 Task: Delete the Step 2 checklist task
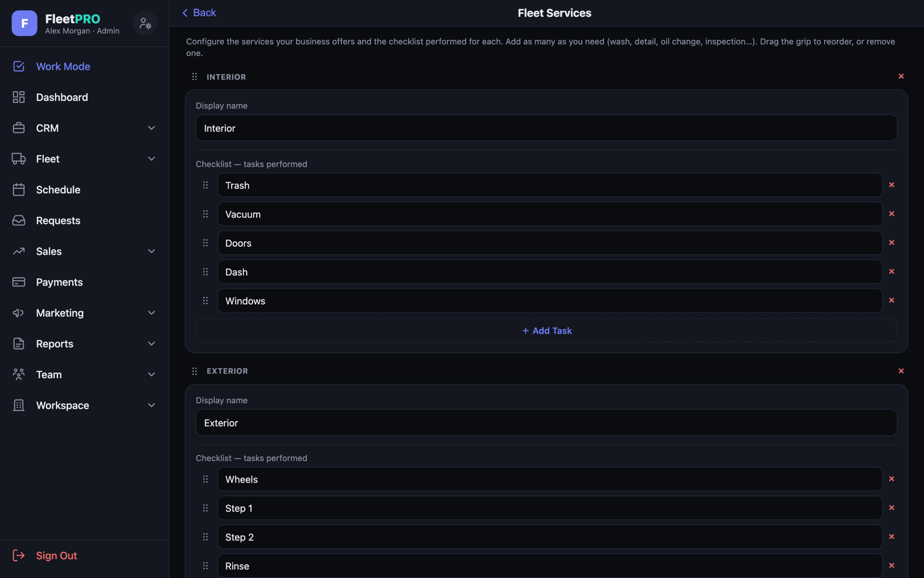click(x=892, y=537)
